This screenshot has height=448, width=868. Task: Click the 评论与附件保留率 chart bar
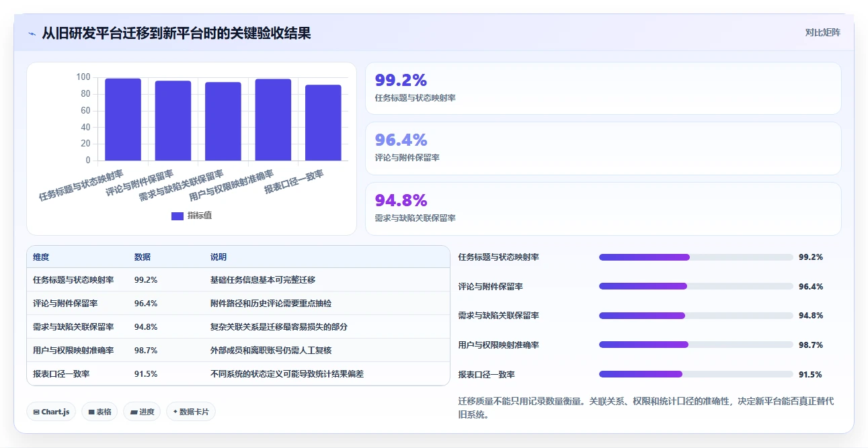tap(173, 121)
